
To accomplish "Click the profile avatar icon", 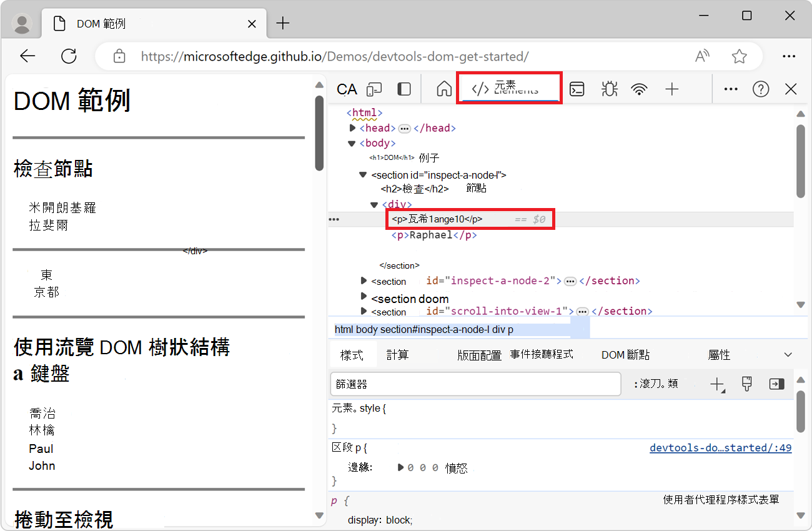I will click(22, 24).
